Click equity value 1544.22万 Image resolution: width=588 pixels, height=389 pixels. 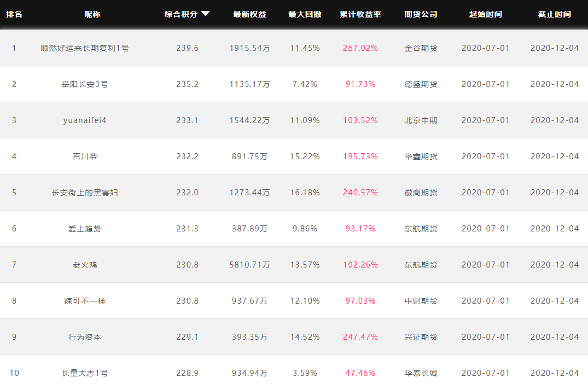pyautogui.click(x=250, y=120)
